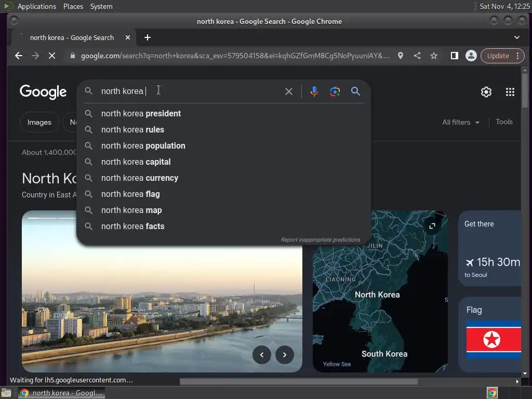Click the north korea taskbar window button

(61, 393)
